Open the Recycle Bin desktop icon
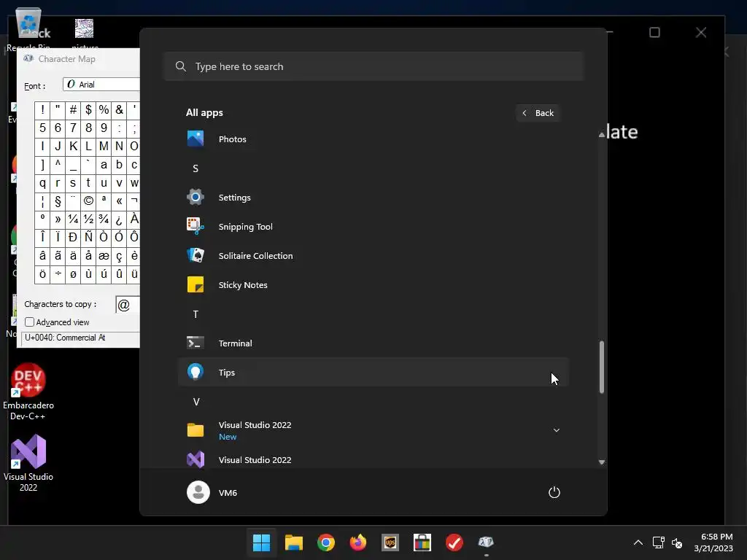The image size is (747, 560). click(28, 29)
